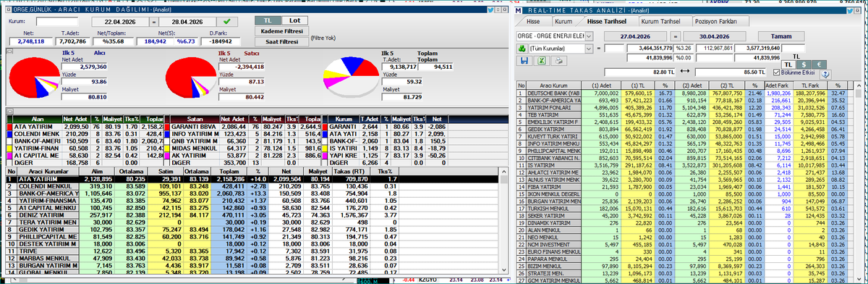
Task: Toggle the Bölünme Etkisi checkbox
Action: click(776, 73)
